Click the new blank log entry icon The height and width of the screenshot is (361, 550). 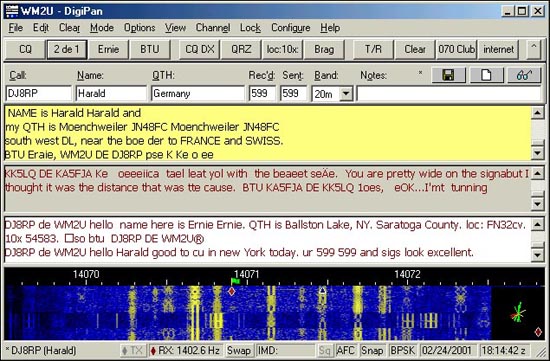pyautogui.click(x=487, y=75)
